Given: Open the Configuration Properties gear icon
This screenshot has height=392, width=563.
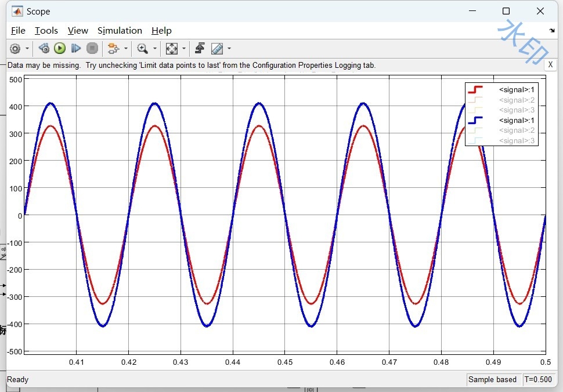Looking at the screenshot, I should tap(15, 48).
